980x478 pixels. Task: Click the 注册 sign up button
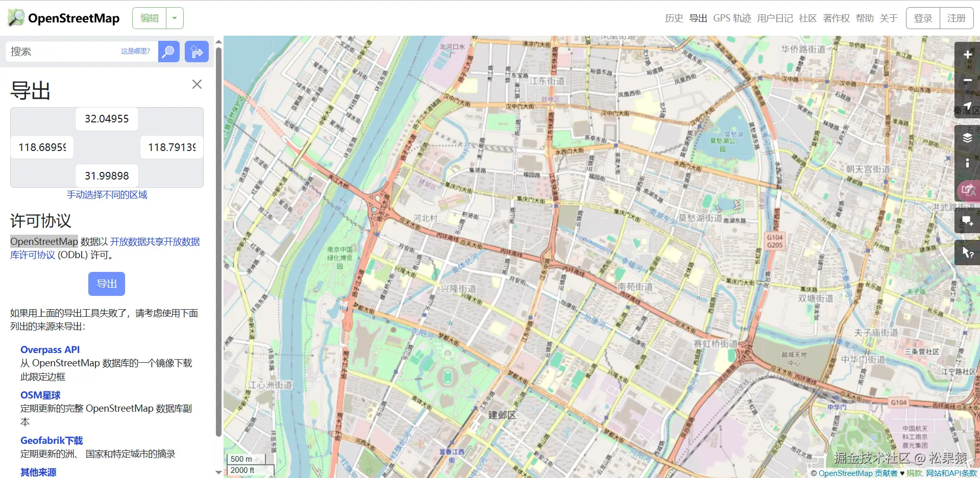957,18
